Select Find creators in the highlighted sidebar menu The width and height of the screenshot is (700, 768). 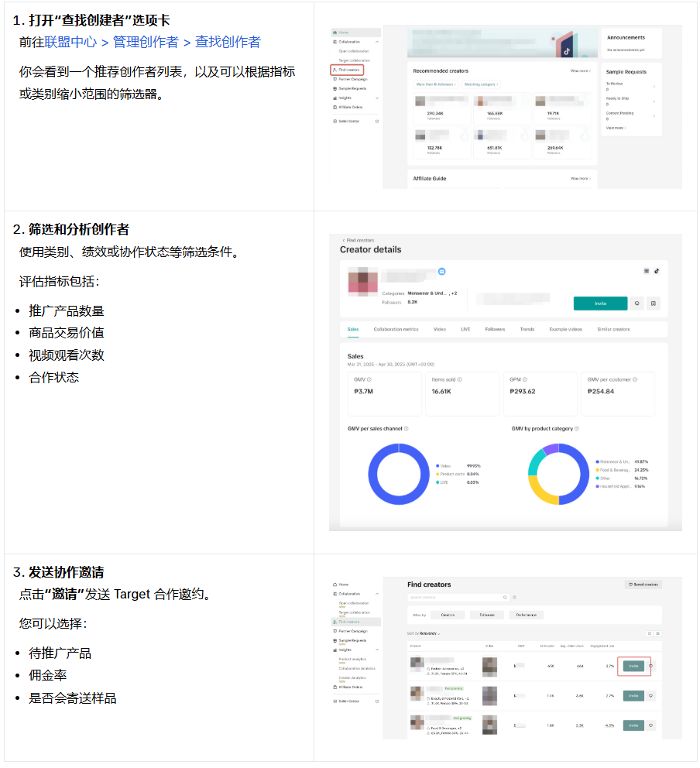click(348, 70)
